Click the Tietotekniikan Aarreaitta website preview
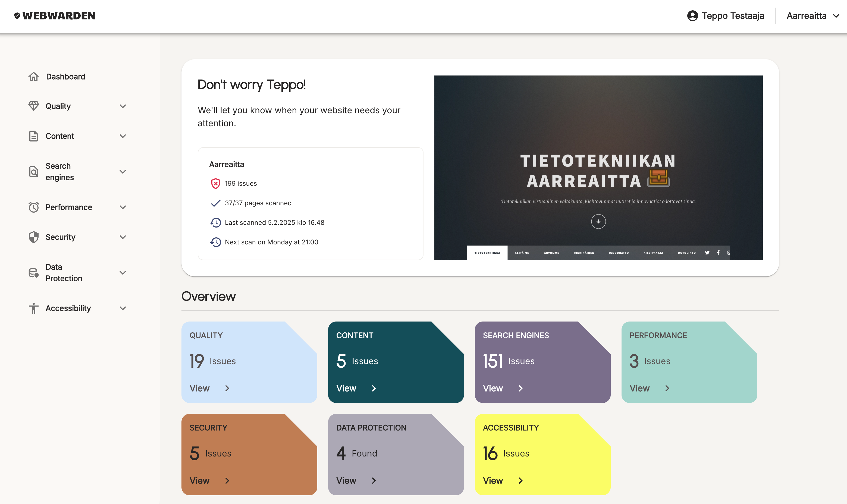Viewport: 847px width, 504px height. (x=598, y=168)
